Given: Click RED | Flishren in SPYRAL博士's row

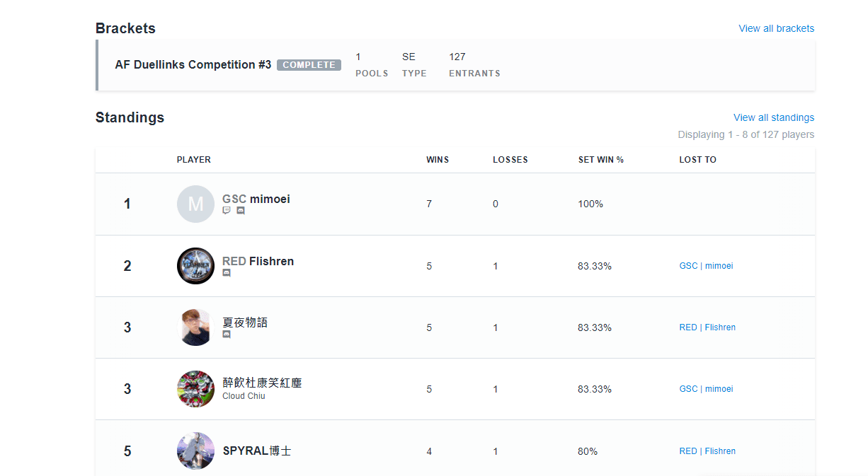Looking at the screenshot, I should tap(707, 451).
